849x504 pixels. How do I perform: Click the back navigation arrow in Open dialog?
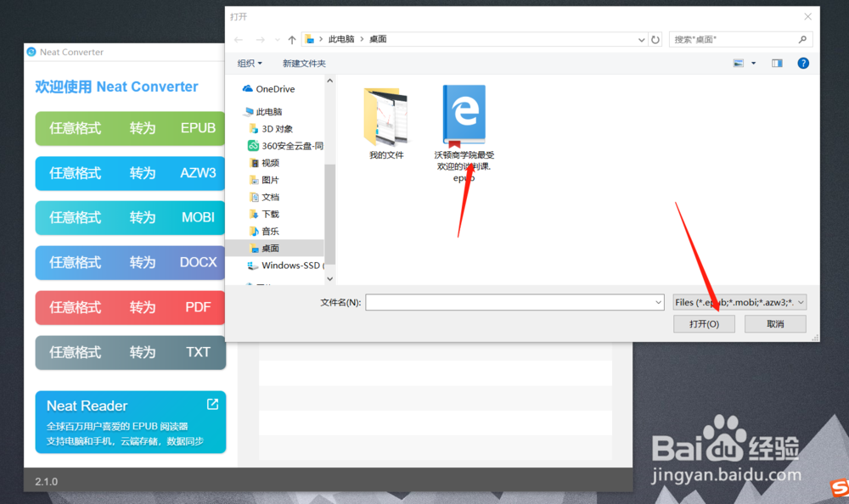(239, 40)
